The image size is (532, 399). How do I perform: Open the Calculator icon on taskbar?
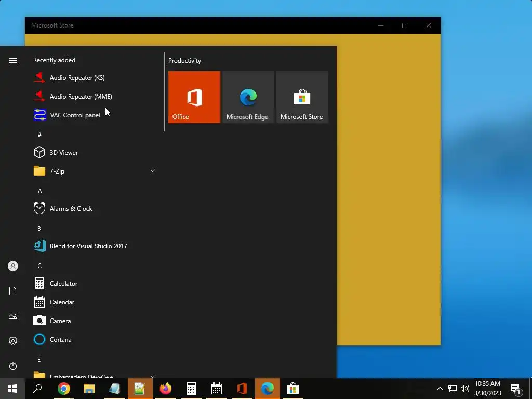[191, 389]
